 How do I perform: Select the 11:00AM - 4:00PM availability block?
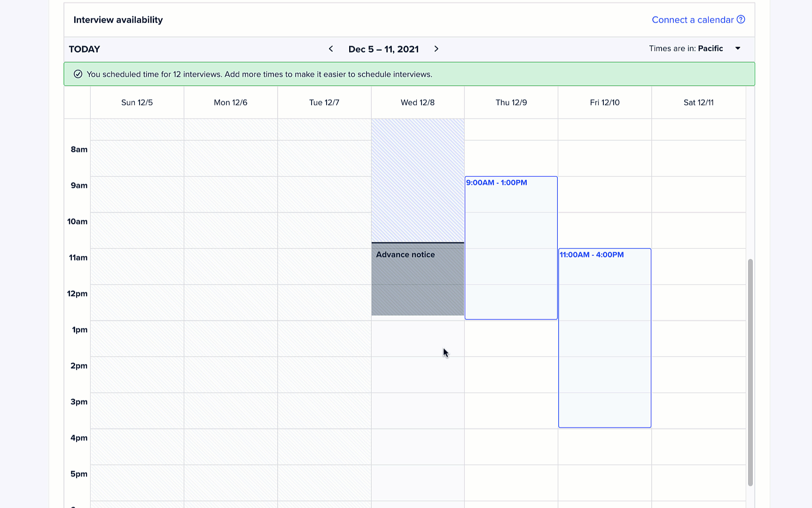tap(605, 338)
